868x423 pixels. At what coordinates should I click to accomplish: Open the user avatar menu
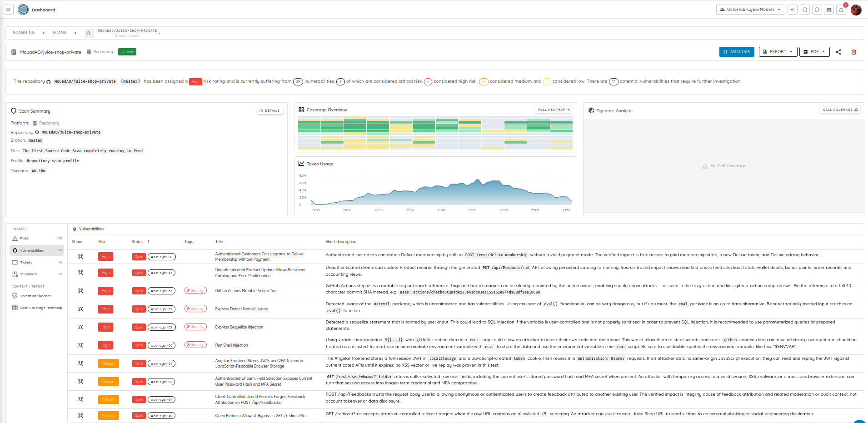(856, 10)
